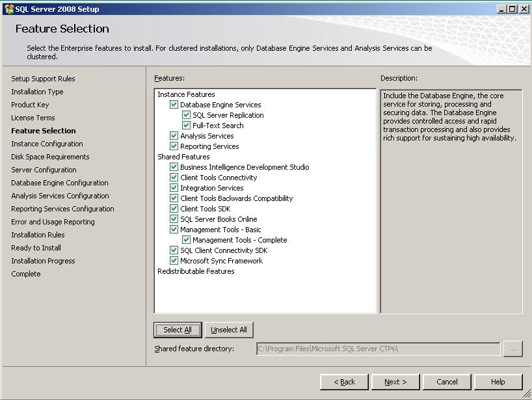Select Database Engine Configuration step

click(x=60, y=183)
